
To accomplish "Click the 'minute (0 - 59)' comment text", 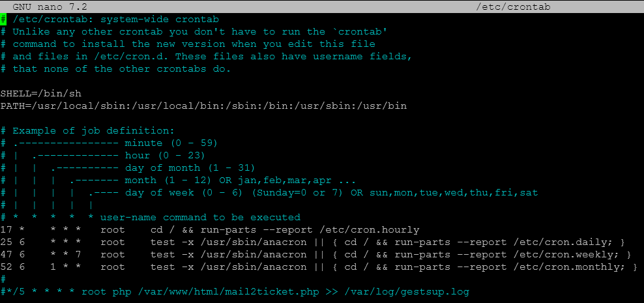I will coord(171,143).
